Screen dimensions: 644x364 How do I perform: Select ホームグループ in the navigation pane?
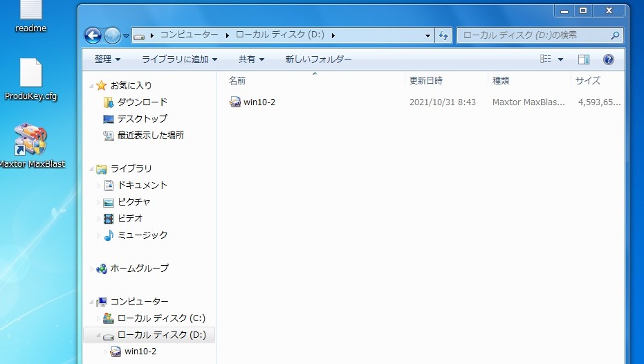(x=139, y=269)
